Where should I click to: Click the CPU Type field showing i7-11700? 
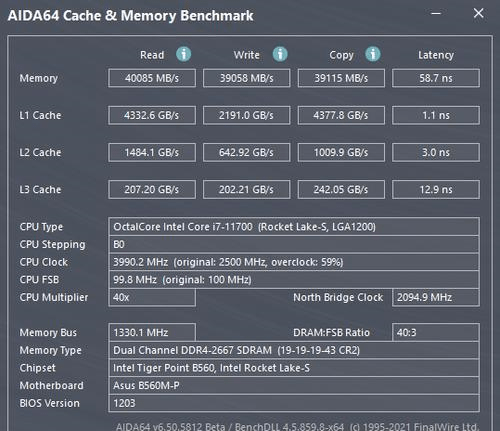tap(294, 227)
